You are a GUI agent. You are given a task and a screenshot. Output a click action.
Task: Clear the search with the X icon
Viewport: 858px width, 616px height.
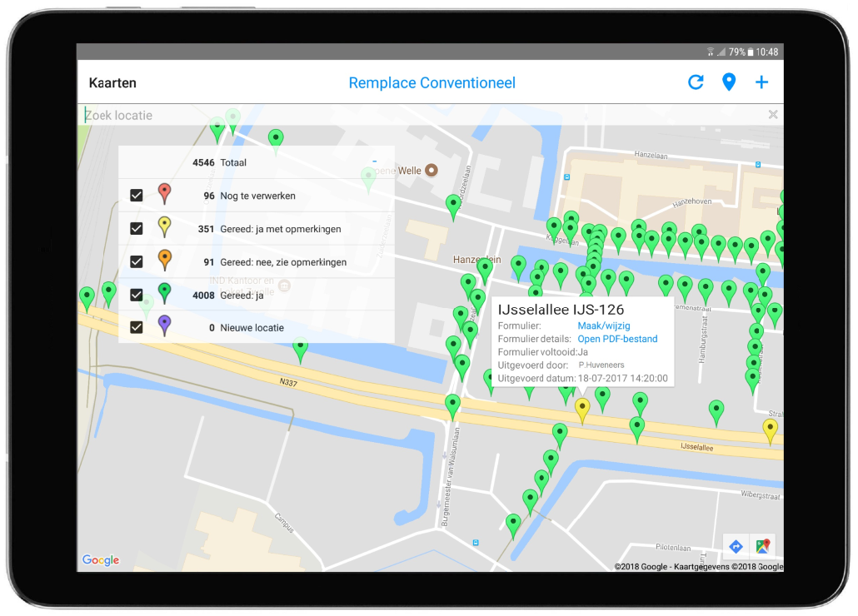[x=773, y=115]
